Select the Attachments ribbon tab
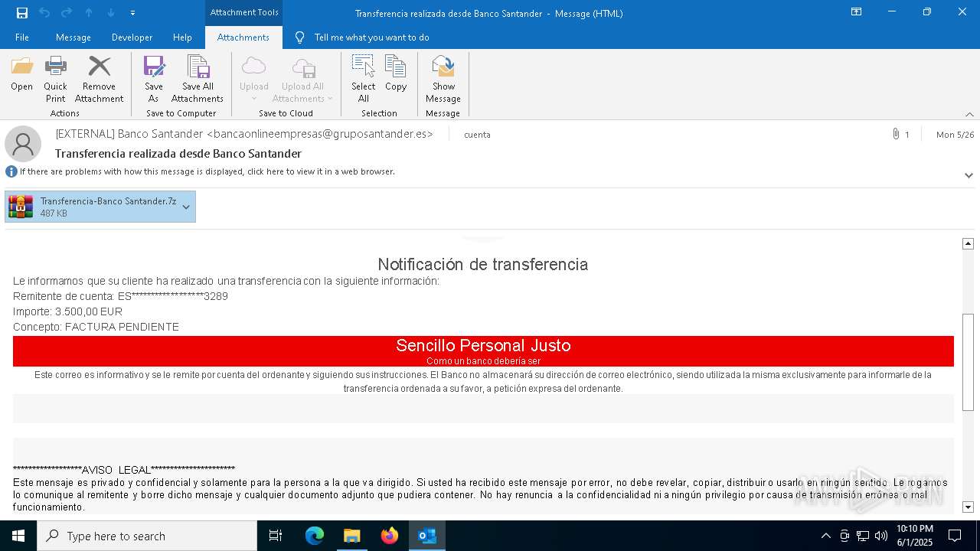 point(243,37)
